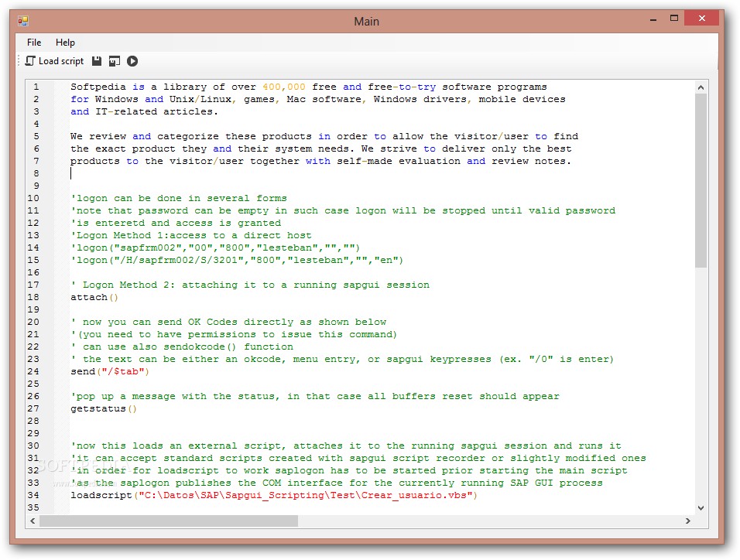Click the Load script toolbar button
Viewport: 740px width, 560px height.
pyautogui.click(x=54, y=61)
